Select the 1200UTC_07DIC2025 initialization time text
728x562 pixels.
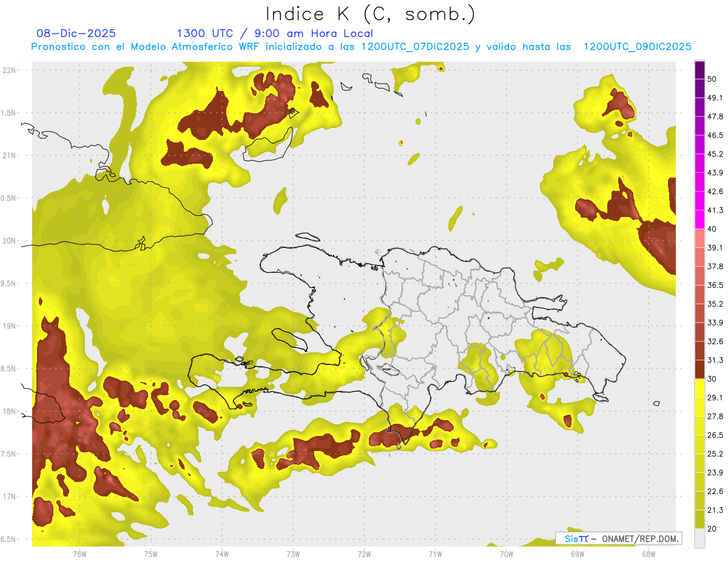415,47
